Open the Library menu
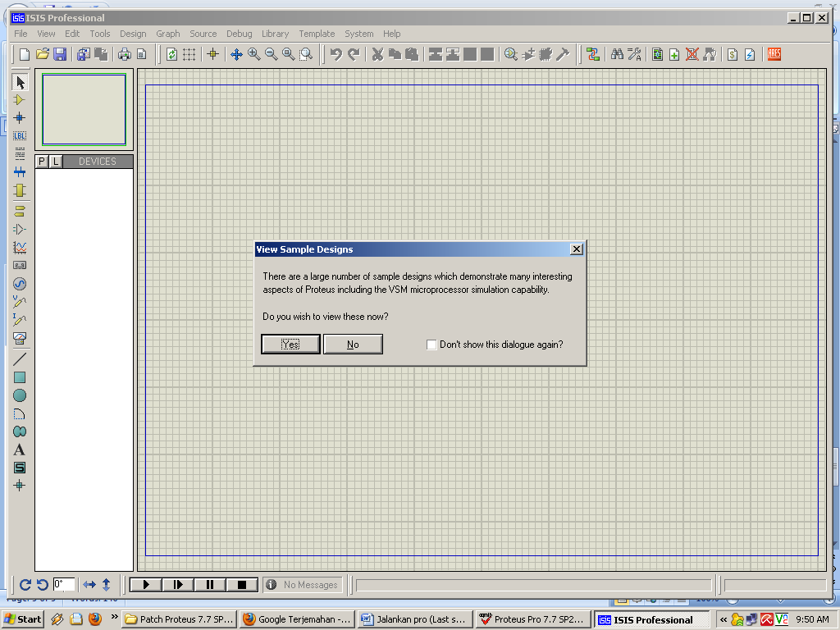The image size is (840, 630). 276,34
